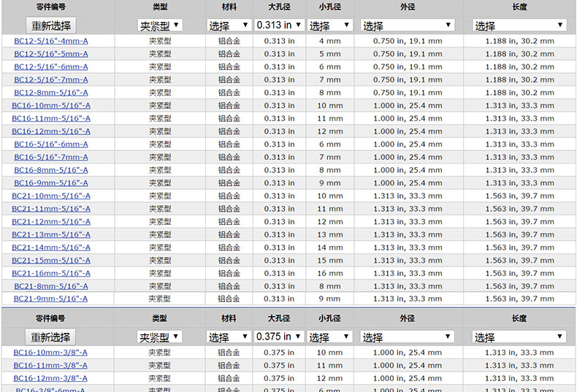The height and width of the screenshot is (392, 577).
Task: Expand the 长度 dropdown in the top table
Action: click(519, 26)
